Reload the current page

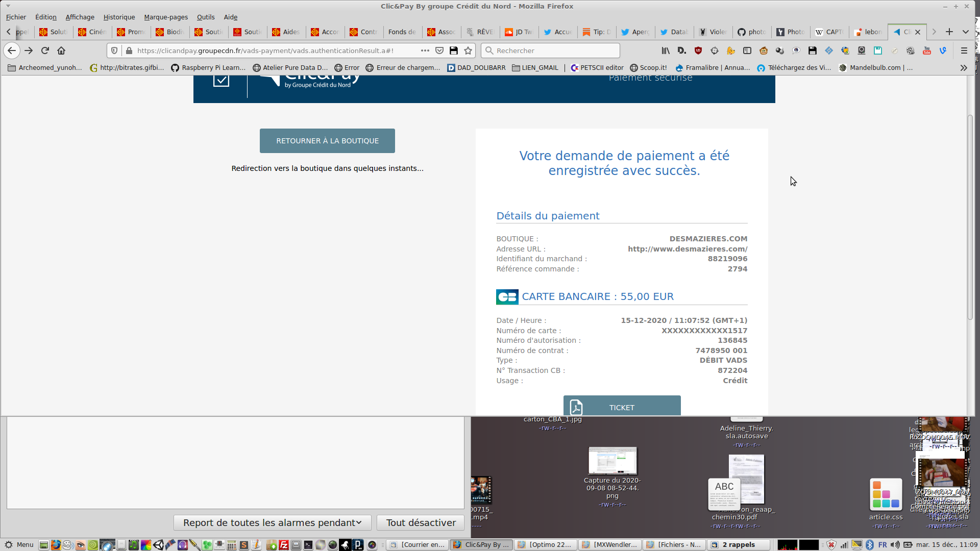coord(45,51)
